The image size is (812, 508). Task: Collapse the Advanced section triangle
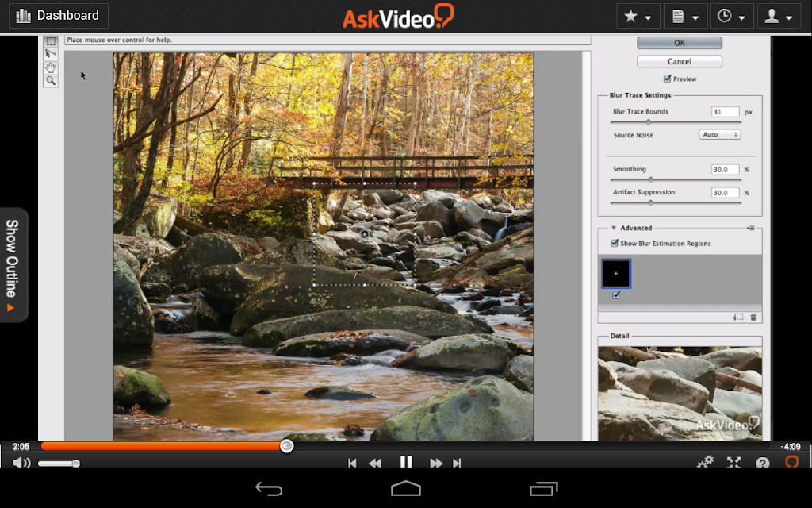(x=613, y=228)
